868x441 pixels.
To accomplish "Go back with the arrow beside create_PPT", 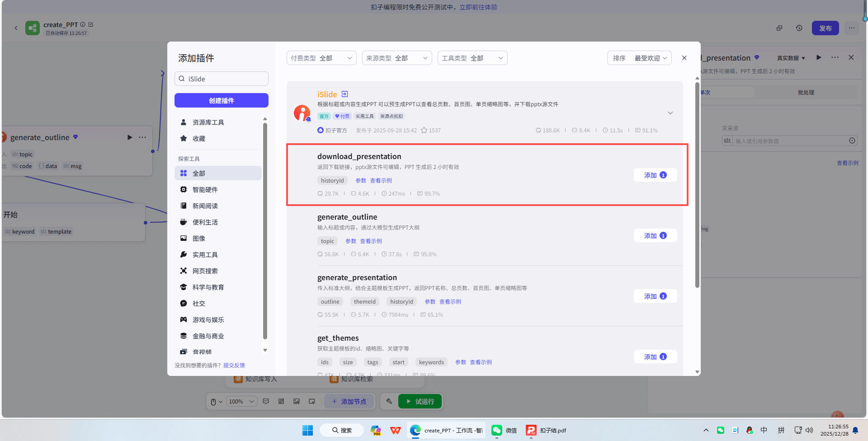I will [16, 28].
